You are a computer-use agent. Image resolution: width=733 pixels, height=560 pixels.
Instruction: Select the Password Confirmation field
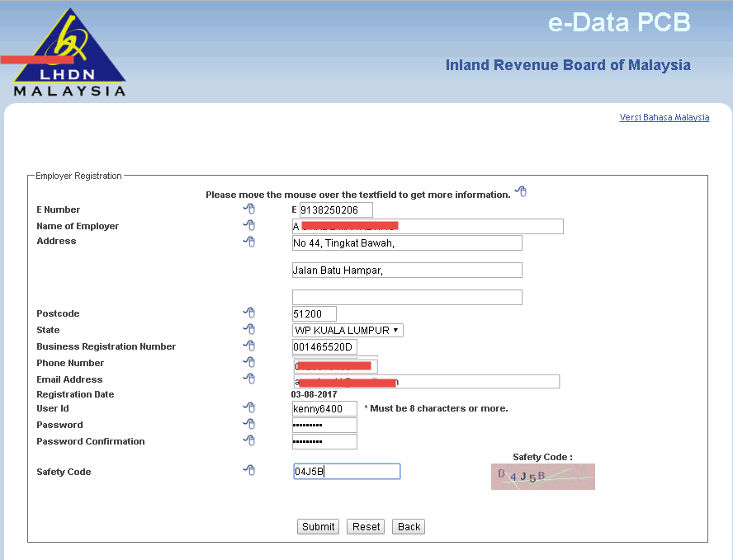[324, 441]
